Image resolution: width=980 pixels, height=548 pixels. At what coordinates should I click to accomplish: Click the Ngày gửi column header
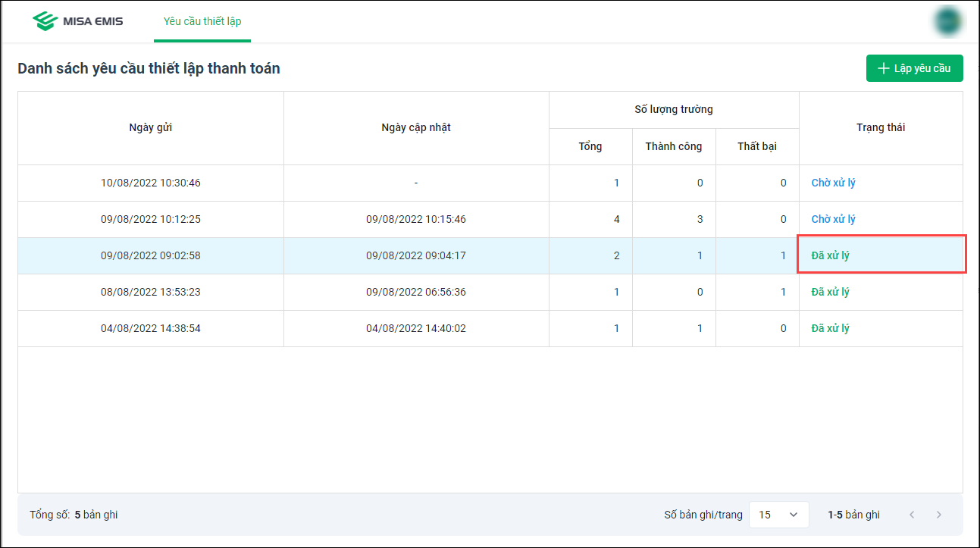click(151, 127)
